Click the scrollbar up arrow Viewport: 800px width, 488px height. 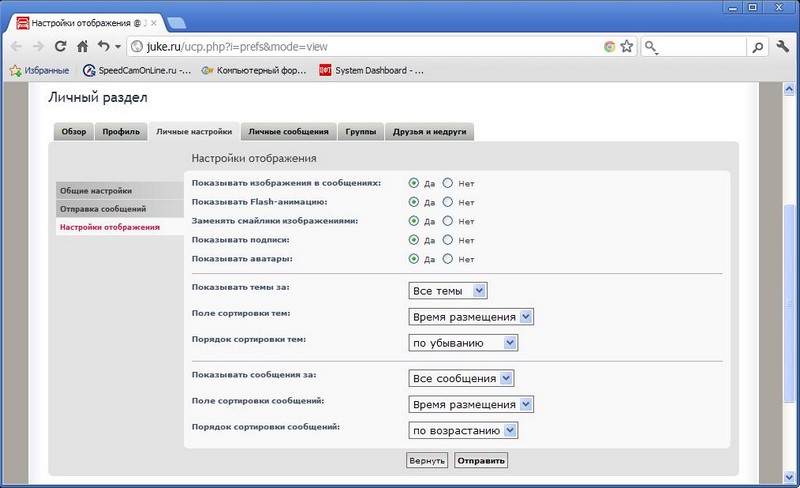[789, 88]
